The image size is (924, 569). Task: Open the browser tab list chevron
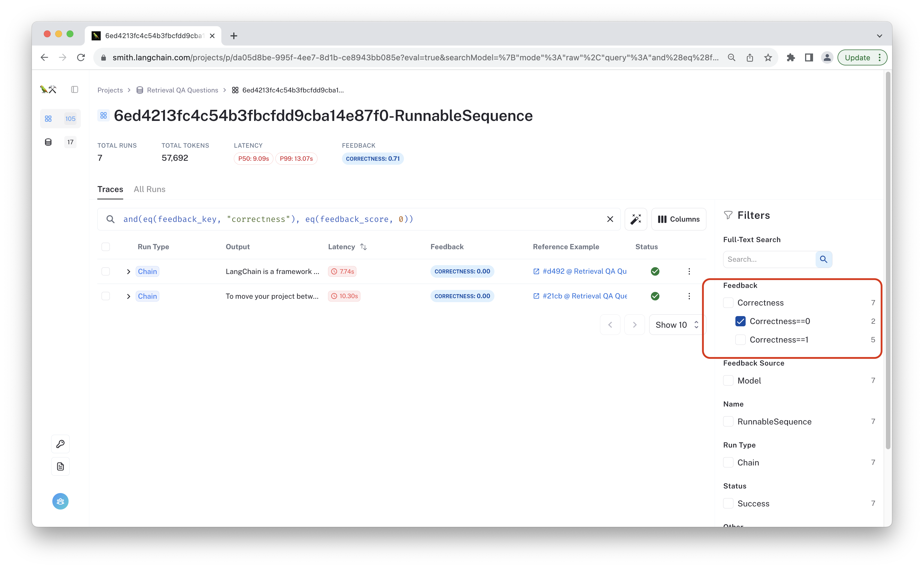pos(879,36)
